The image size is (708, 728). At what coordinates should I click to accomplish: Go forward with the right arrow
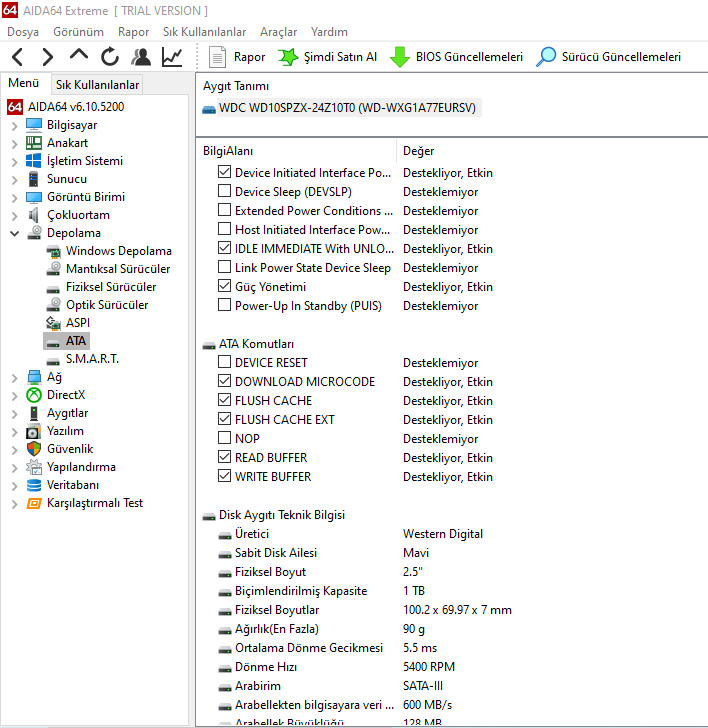click(47, 57)
